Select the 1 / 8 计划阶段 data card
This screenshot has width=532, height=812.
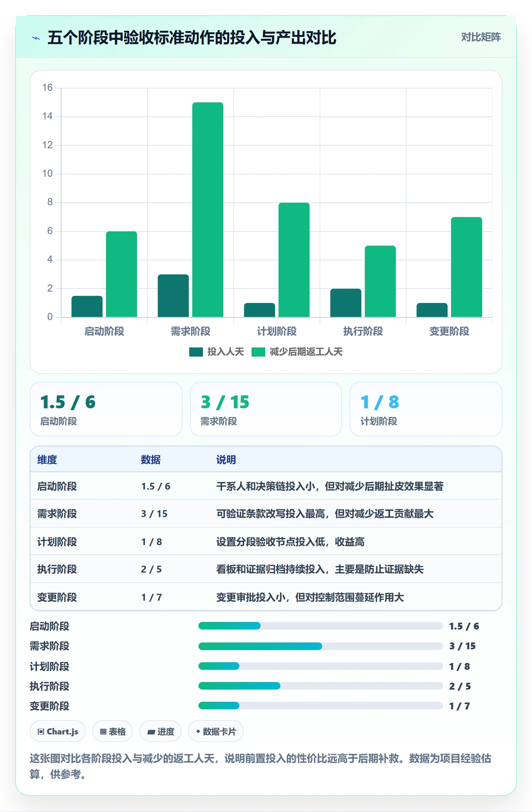pyautogui.click(x=426, y=409)
